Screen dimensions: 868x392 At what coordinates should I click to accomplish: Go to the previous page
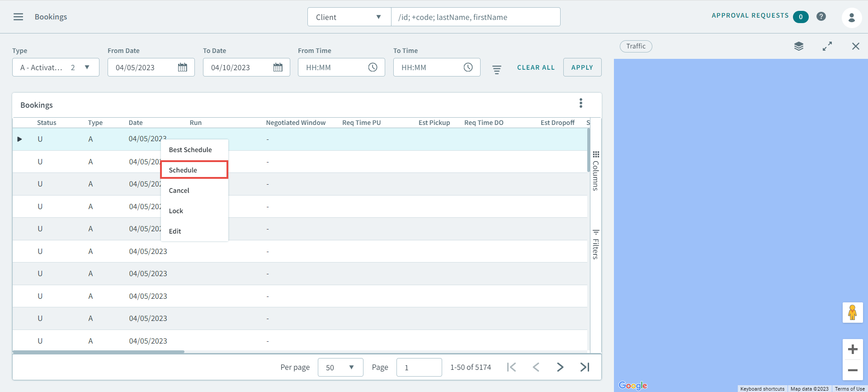coord(536,367)
